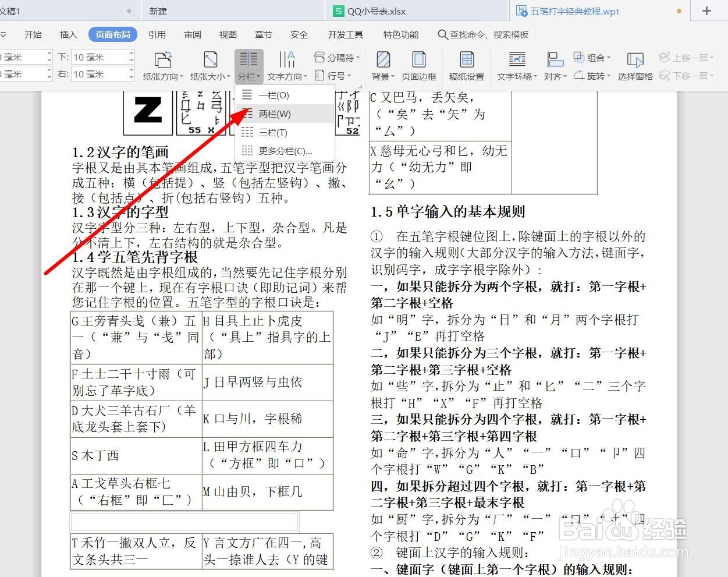Select 两栏(W) from the columns menu
The image size is (728, 577).
pyautogui.click(x=275, y=114)
